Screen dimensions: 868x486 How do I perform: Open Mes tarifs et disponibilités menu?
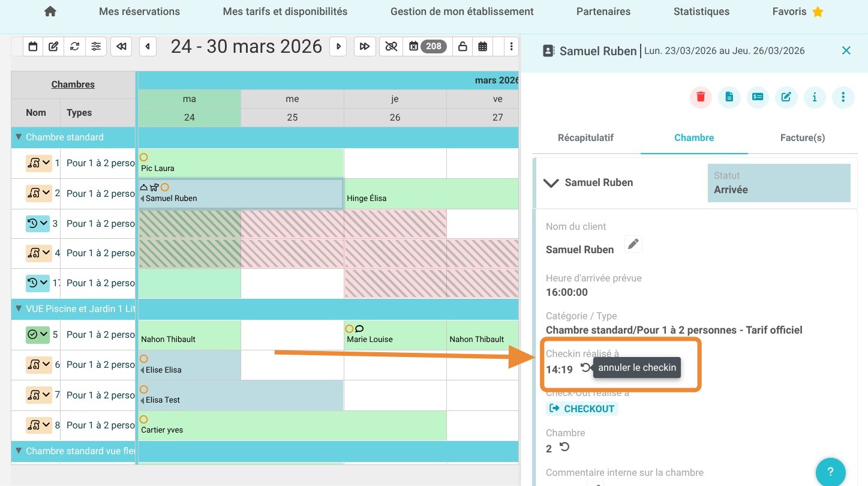(285, 11)
